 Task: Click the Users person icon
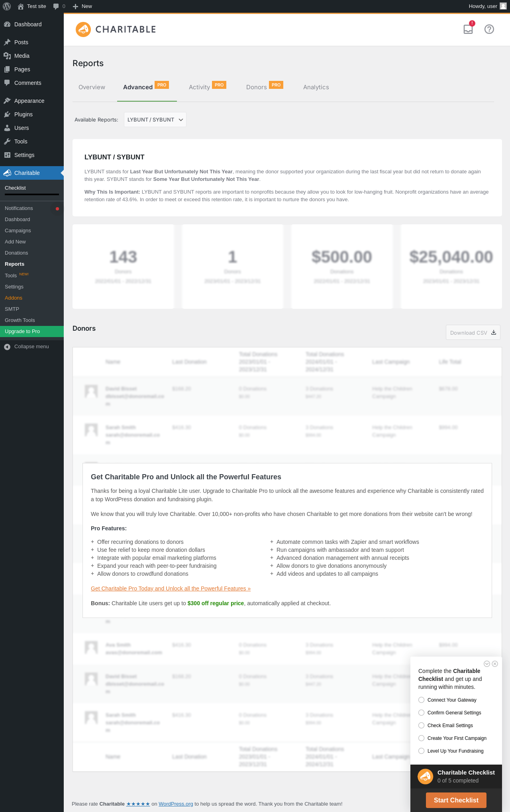click(7, 128)
